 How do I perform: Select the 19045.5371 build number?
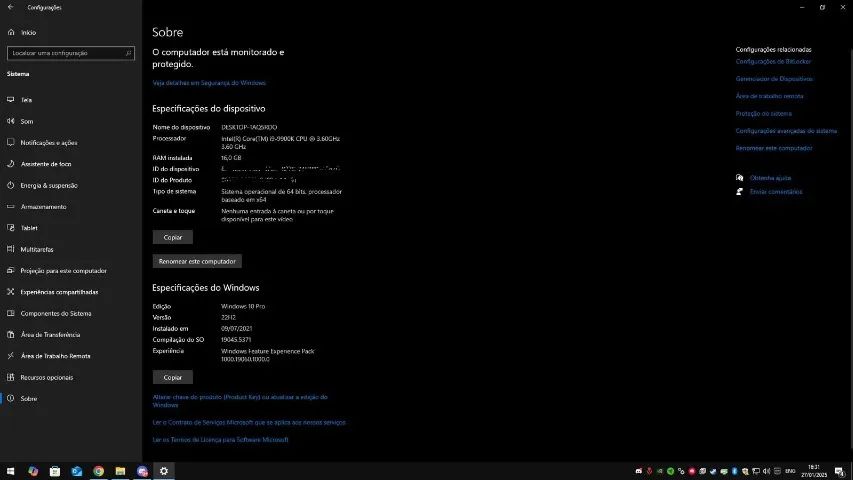[236, 340]
